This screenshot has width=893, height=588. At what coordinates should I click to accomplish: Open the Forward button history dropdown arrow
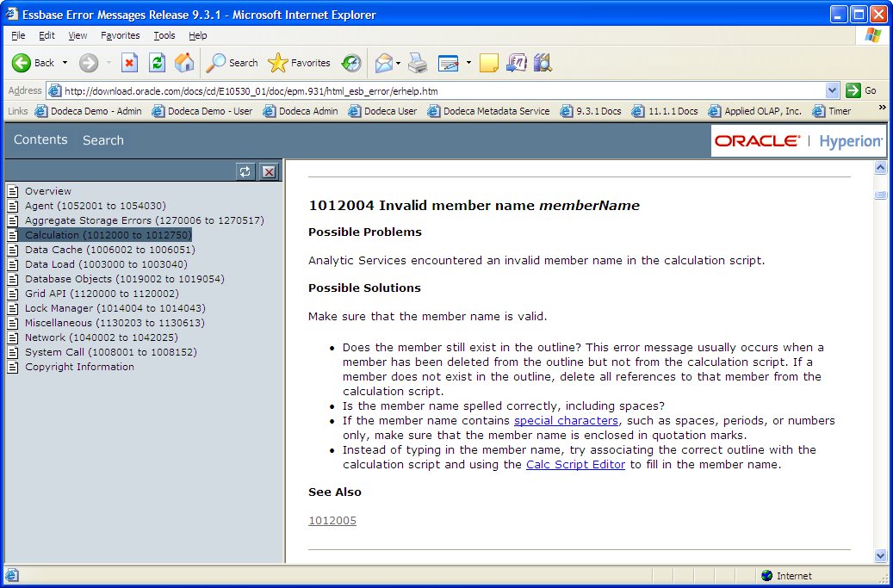[x=109, y=63]
